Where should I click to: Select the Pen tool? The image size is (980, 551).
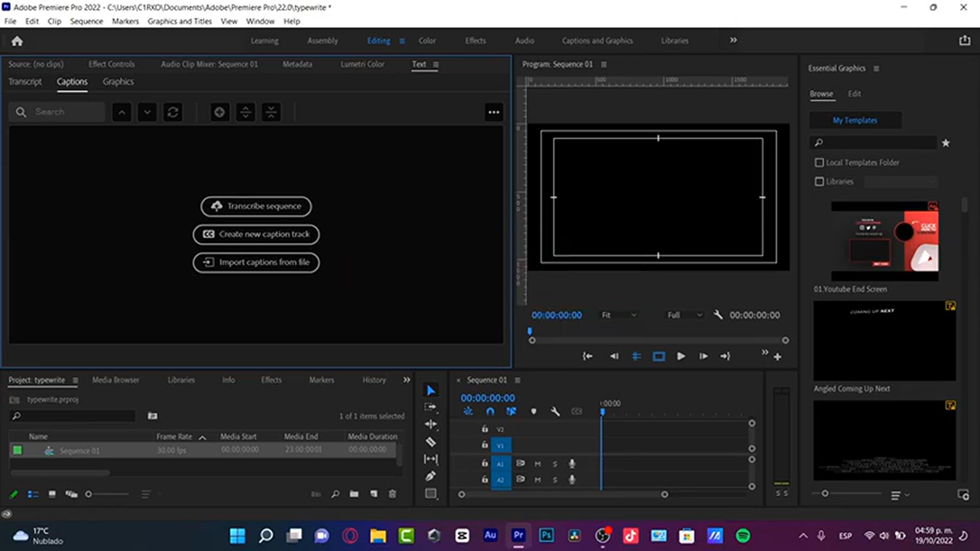tap(431, 477)
